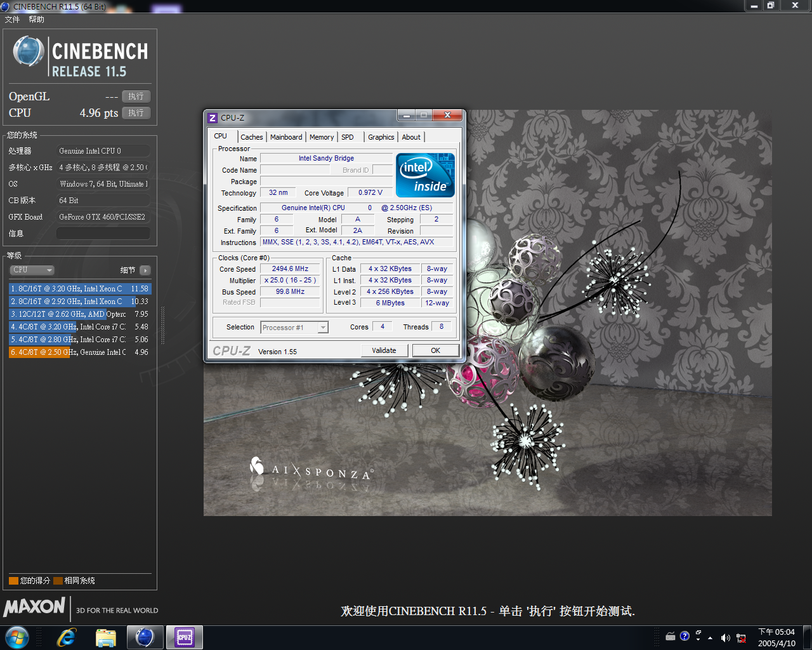Click brown 相同系统 legend swatch
Screen dimensions: 812x650
[x=58, y=581]
